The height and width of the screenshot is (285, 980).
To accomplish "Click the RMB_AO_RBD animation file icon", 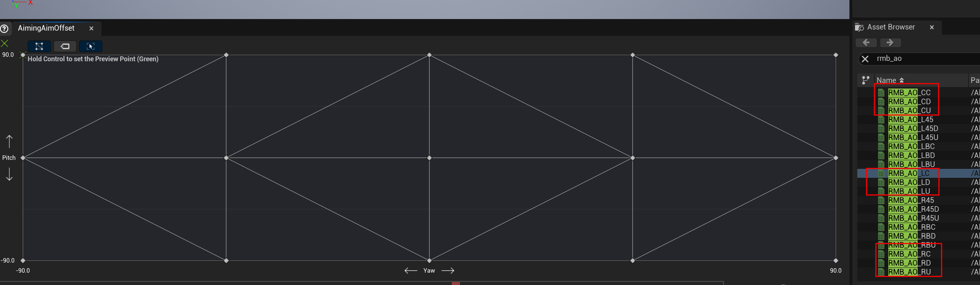I will click(x=881, y=236).
